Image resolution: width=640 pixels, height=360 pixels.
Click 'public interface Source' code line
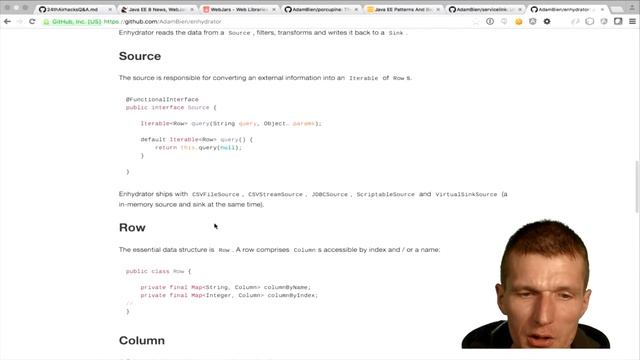tap(171, 107)
